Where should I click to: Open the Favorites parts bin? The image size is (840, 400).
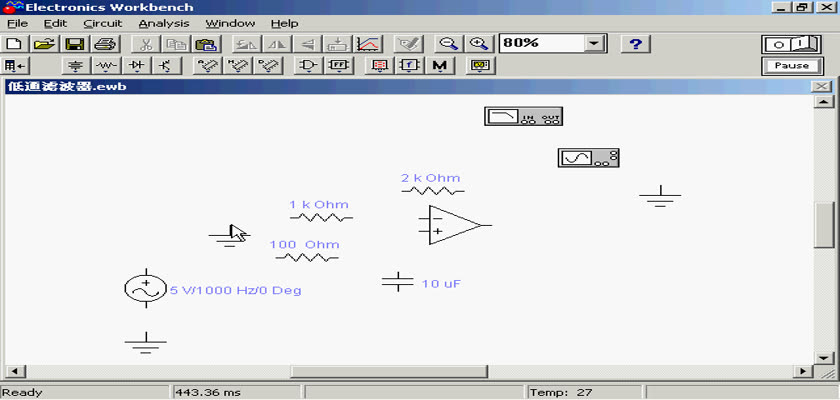15,66
